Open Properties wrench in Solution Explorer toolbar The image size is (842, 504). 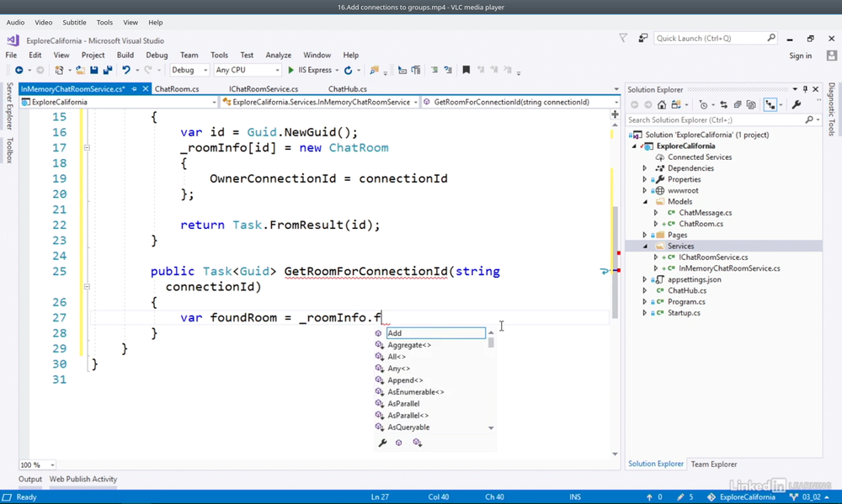point(797,104)
